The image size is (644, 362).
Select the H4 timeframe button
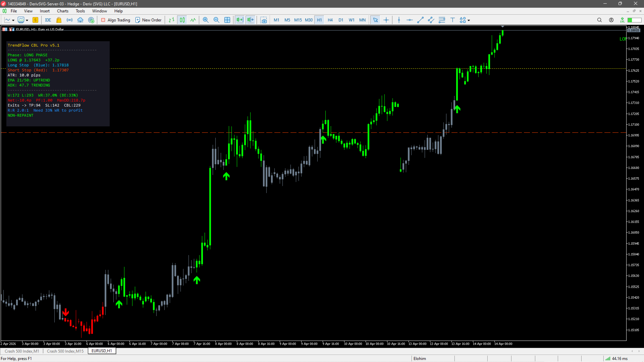point(330,20)
